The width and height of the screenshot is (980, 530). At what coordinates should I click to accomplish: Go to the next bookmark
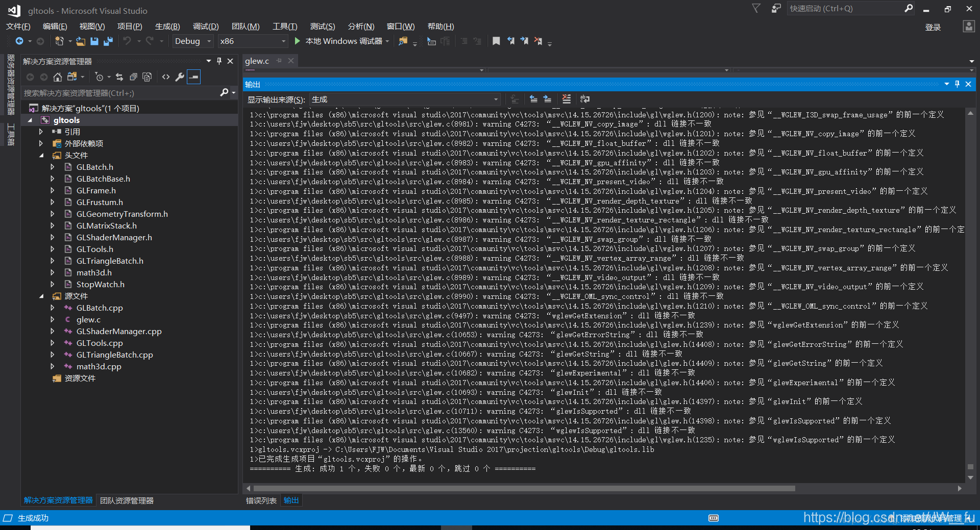[x=524, y=41]
